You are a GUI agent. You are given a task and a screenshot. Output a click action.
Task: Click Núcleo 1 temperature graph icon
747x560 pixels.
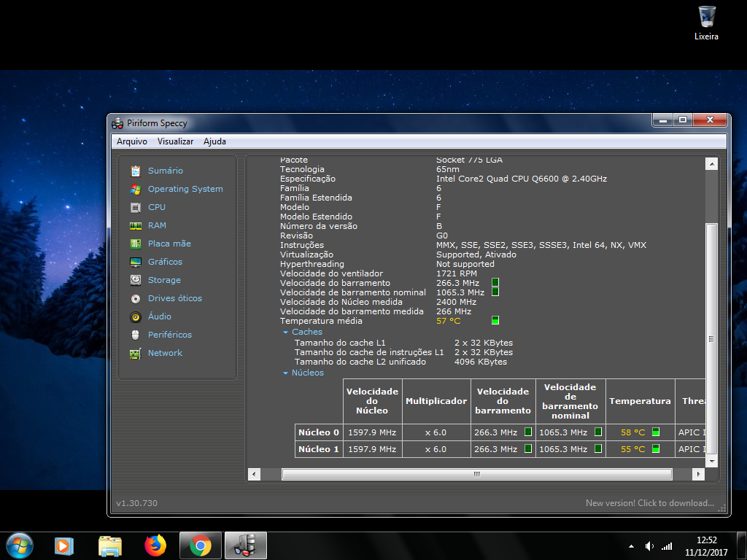656,448
